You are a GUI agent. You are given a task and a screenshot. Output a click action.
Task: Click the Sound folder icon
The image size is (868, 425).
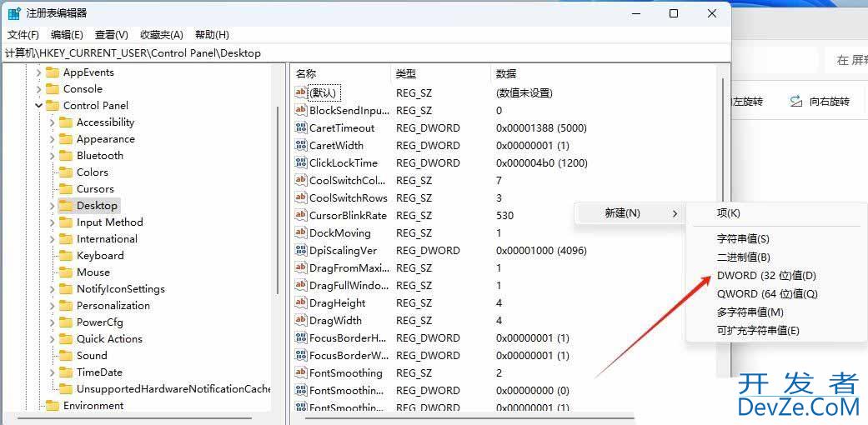(x=66, y=355)
